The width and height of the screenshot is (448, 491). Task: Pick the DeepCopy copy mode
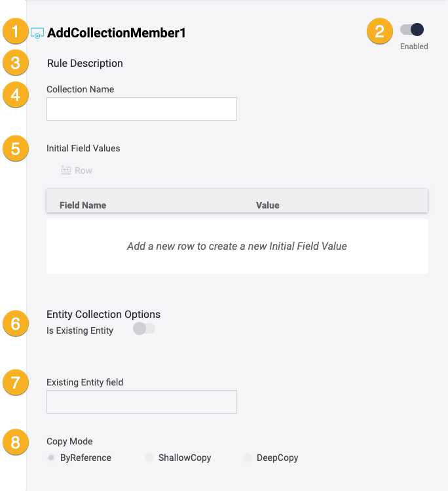point(248,458)
